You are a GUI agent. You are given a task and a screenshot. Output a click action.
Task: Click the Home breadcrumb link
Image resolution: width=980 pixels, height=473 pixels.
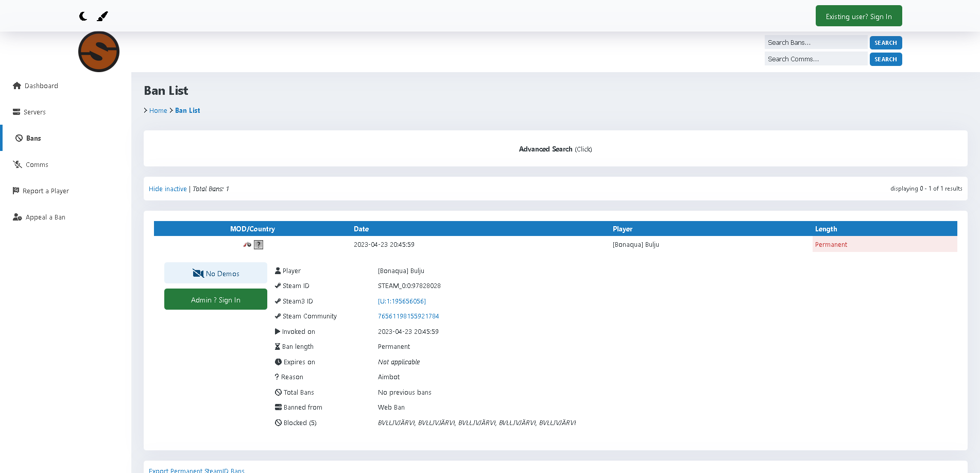(x=158, y=111)
